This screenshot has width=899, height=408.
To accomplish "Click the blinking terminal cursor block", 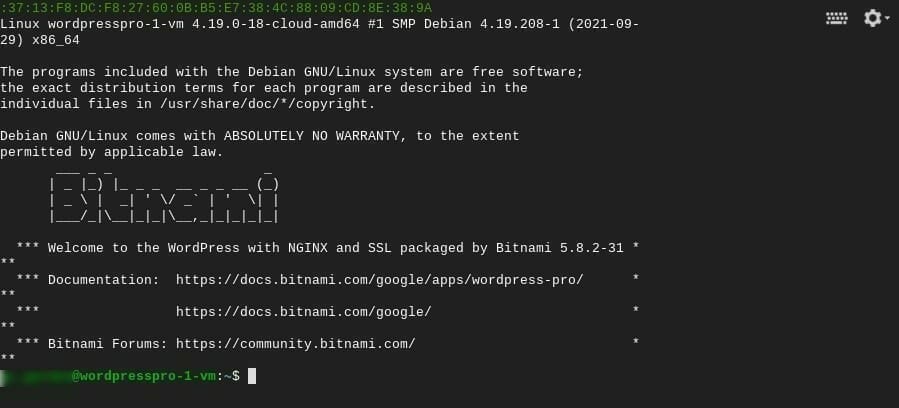I will click(x=252, y=376).
